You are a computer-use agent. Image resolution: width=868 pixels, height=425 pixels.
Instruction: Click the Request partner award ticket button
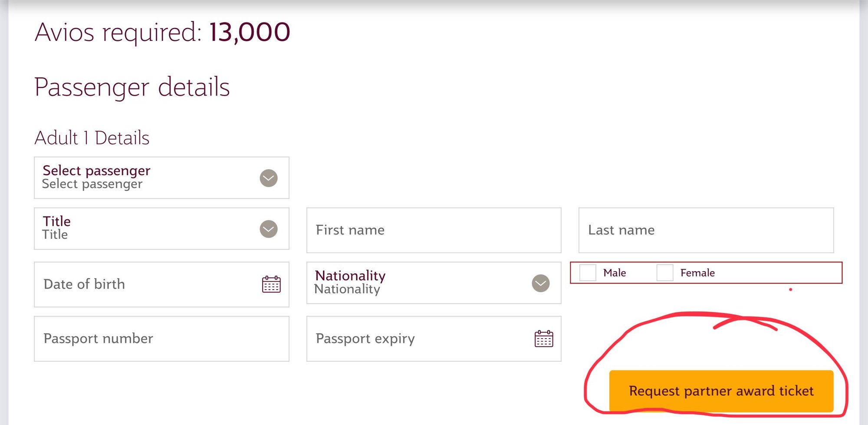[720, 391]
